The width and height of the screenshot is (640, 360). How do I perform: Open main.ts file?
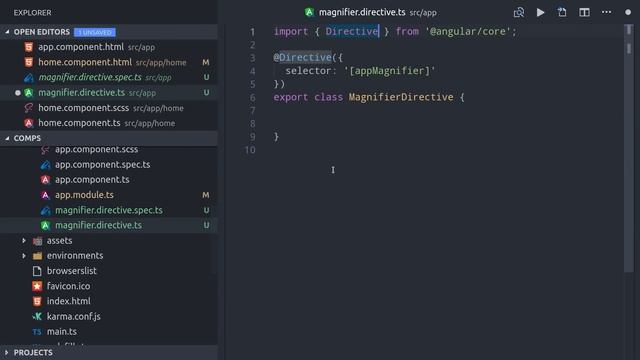coord(109,332)
